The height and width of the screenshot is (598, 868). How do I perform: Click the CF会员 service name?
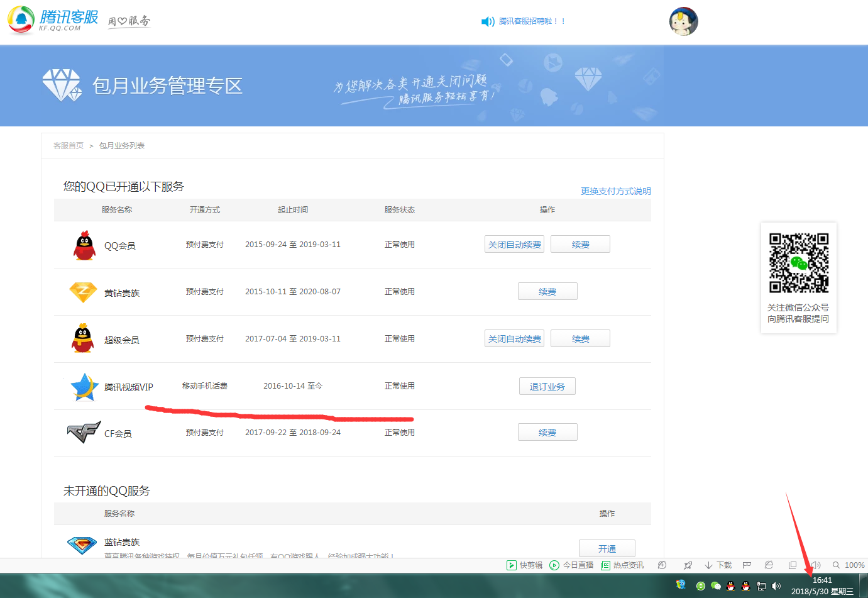(118, 434)
